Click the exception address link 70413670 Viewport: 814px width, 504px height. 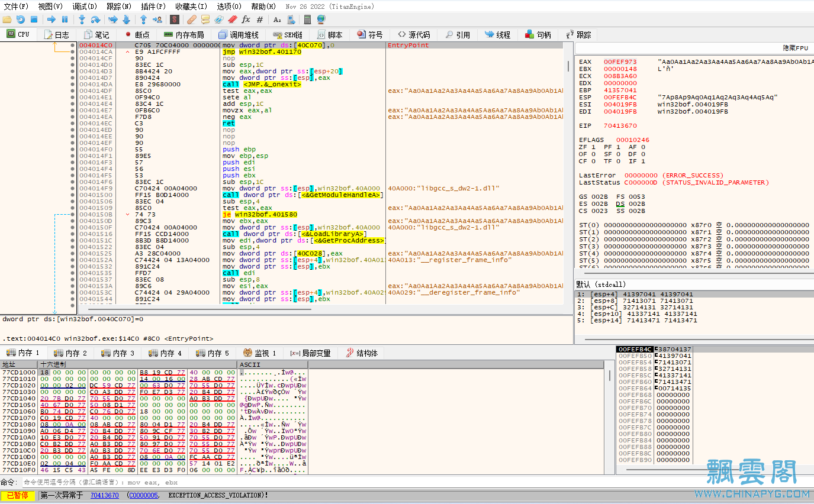point(104,495)
